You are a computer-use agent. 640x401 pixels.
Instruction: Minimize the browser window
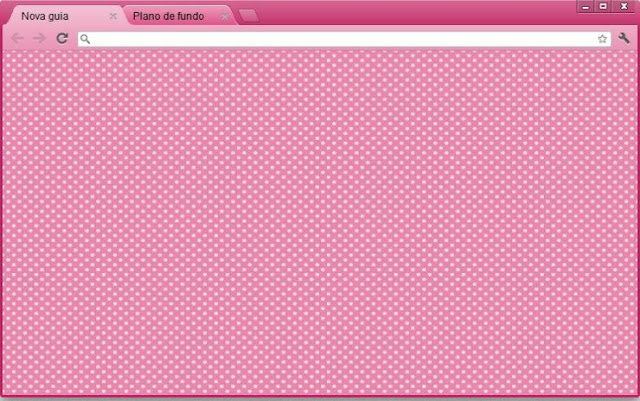point(586,7)
